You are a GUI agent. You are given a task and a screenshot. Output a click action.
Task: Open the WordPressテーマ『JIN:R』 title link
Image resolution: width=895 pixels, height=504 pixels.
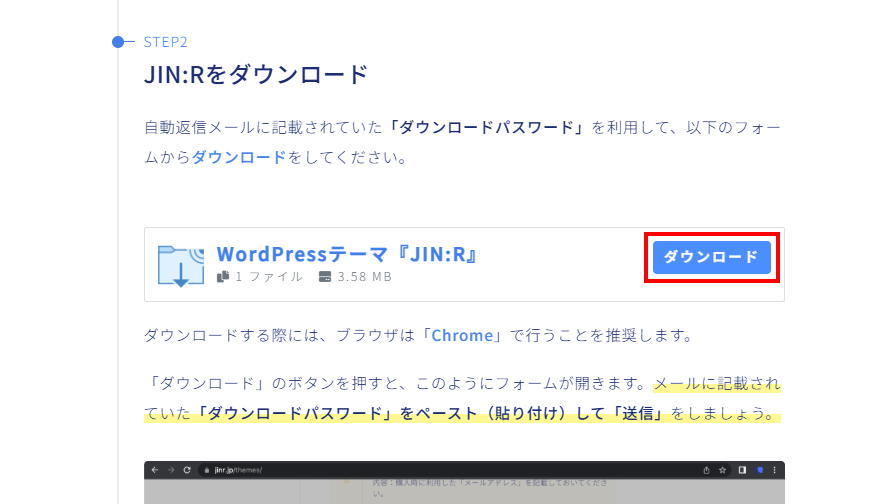pos(348,254)
